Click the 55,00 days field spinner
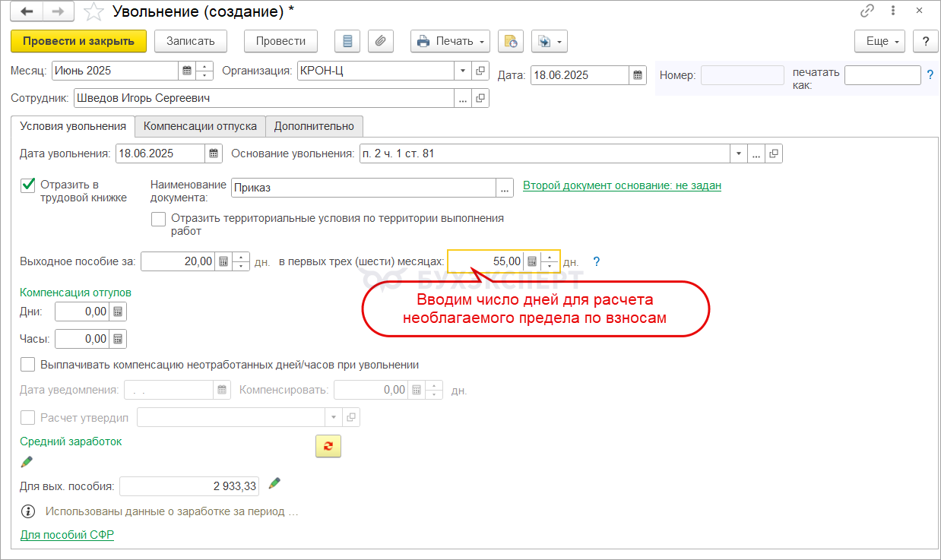 tap(550, 261)
